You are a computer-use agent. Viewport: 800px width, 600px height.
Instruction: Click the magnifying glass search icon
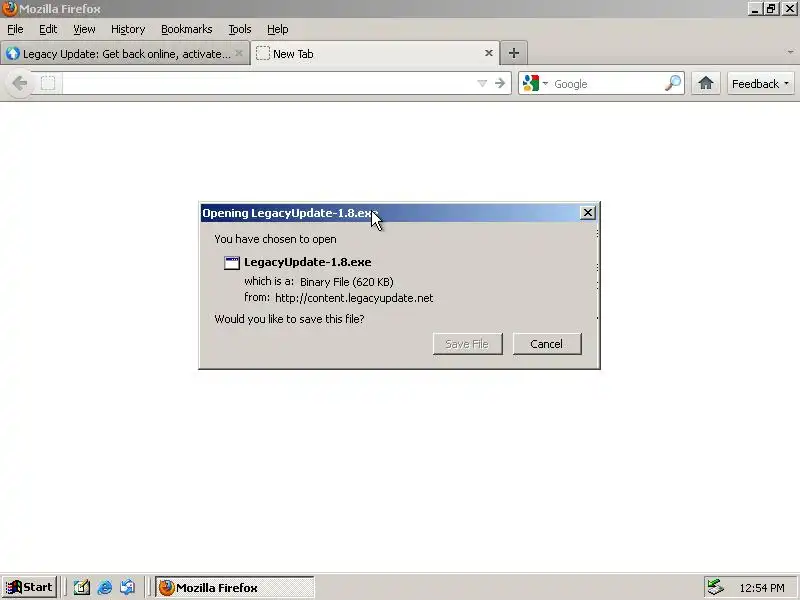click(673, 83)
